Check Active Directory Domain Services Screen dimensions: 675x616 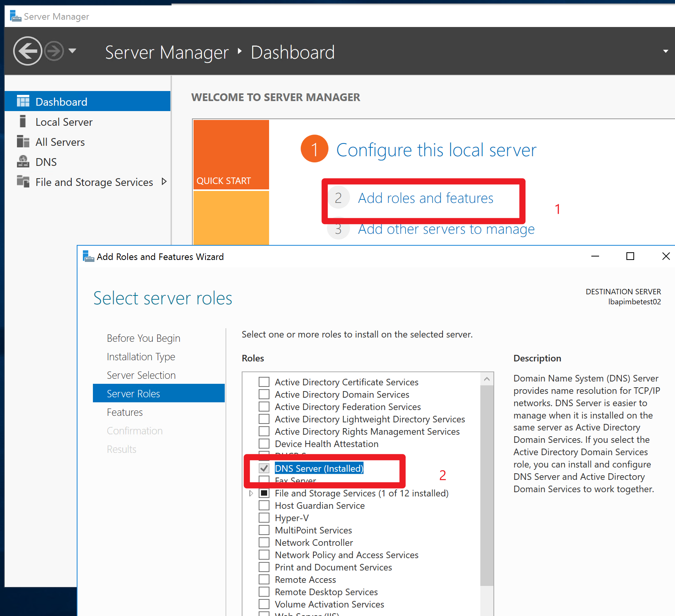(x=264, y=394)
